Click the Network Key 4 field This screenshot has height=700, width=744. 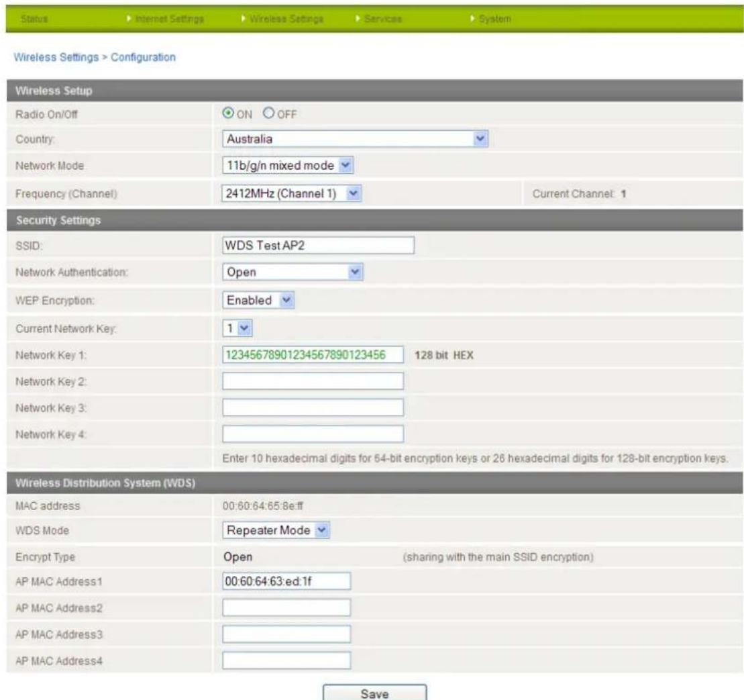pyautogui.click(x=313, y=434)
